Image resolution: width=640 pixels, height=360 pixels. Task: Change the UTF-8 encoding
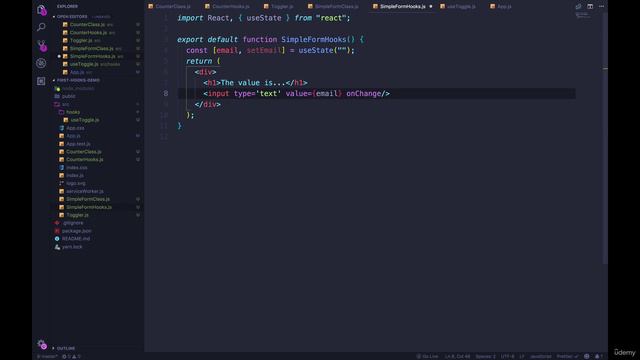(507, 356)
